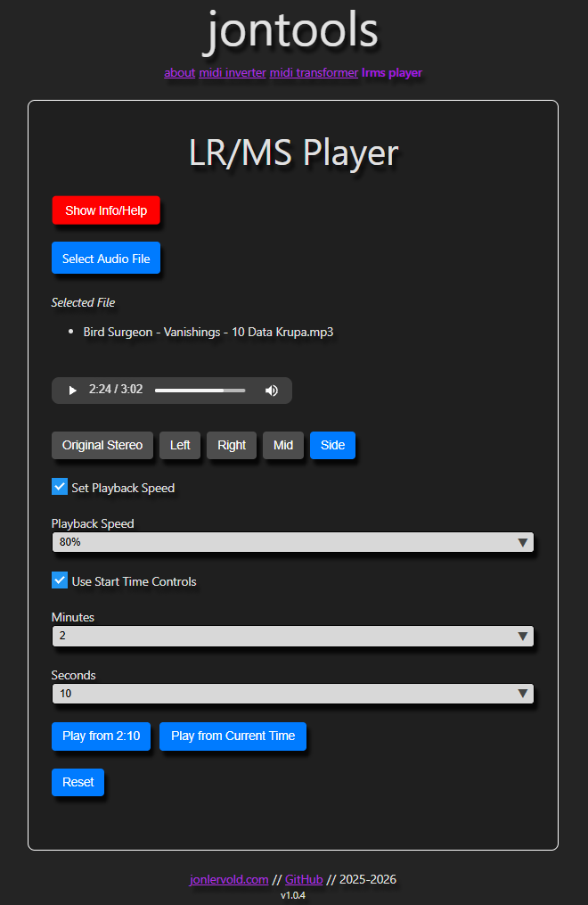Navigate to midi transformer page
Image resolution: width=588 pixels, height=905 pixels.
(314, 73)
